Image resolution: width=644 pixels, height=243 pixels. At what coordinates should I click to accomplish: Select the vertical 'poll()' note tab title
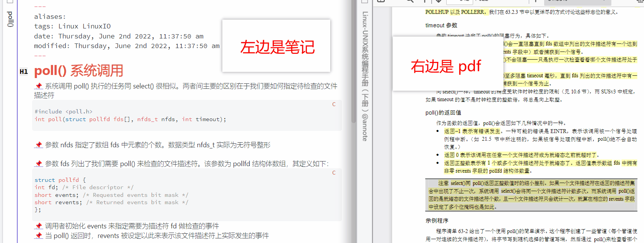[10, 19]
